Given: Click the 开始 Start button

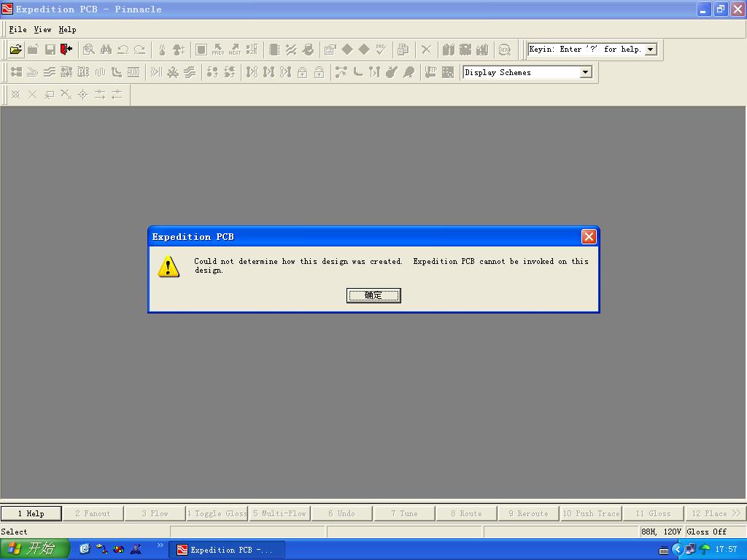Looking at the screenshot, I should coord(34,549).
